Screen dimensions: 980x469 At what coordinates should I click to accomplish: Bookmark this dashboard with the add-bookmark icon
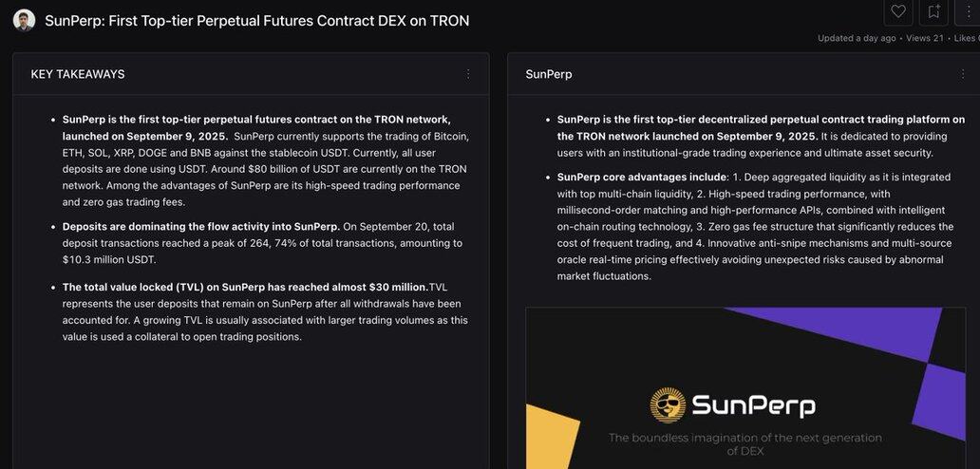(933, 11)
